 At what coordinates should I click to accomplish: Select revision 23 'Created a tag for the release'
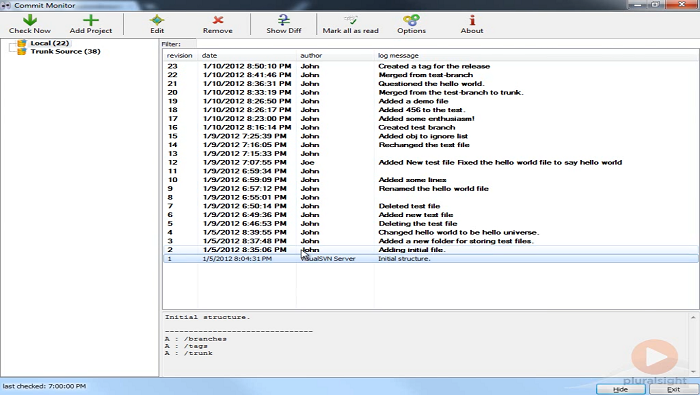pyautogui.click(x=431, y=66)
